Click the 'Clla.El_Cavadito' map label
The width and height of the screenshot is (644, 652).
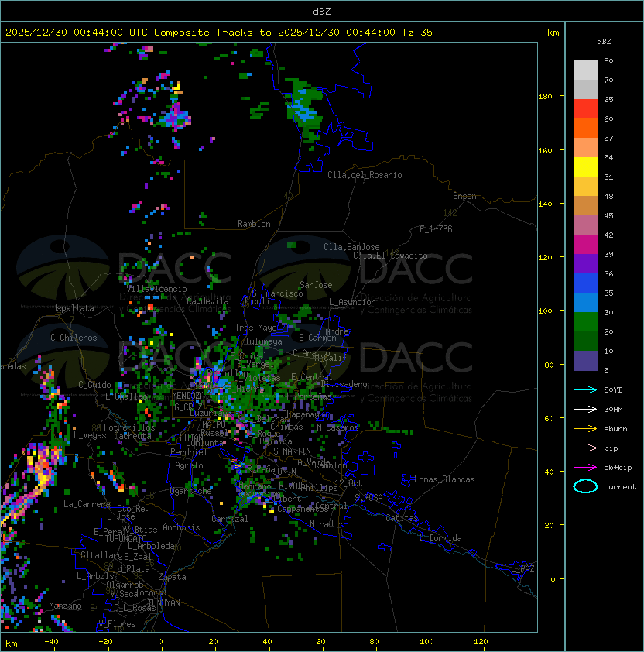(x=390, y=256)
